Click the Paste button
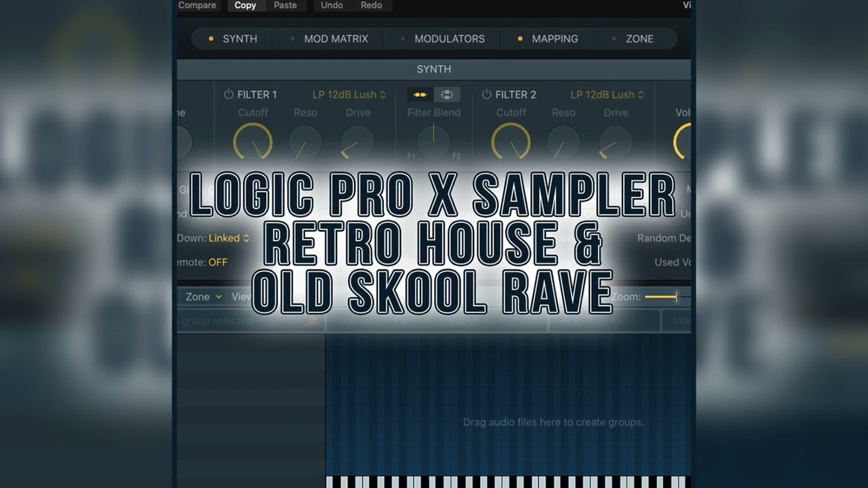 [285, 5]
